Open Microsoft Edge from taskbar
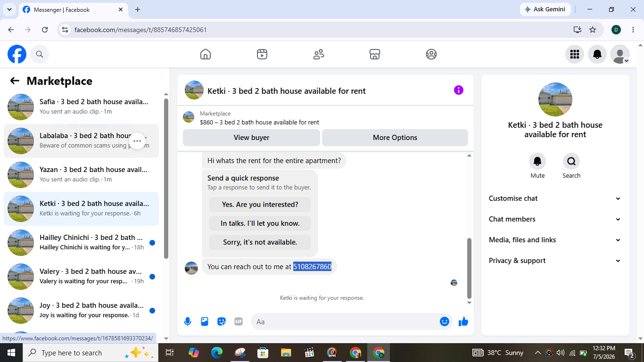 tap(217, 353)
